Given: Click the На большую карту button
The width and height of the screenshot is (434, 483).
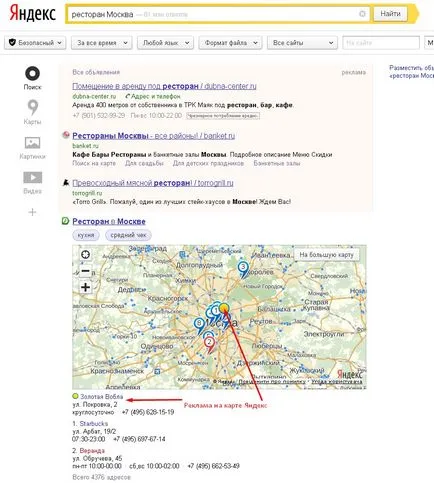Looking at the screenshot, I should (326, 255).
